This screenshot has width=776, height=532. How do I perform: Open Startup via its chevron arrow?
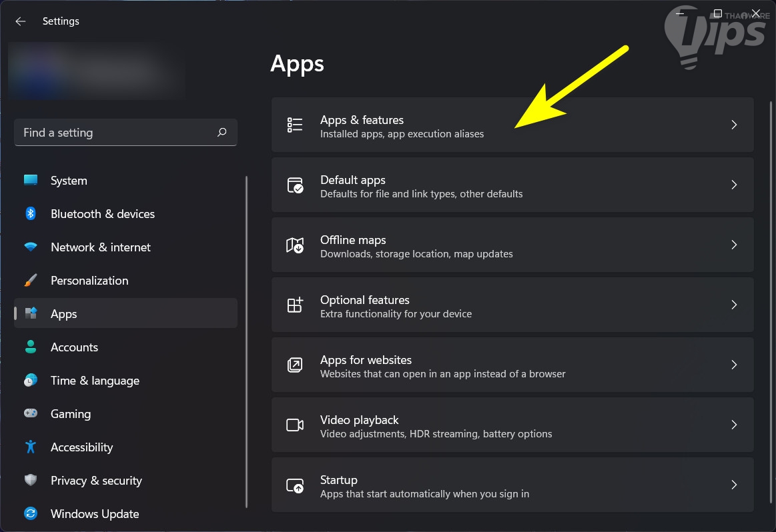[x=734, y=485]
